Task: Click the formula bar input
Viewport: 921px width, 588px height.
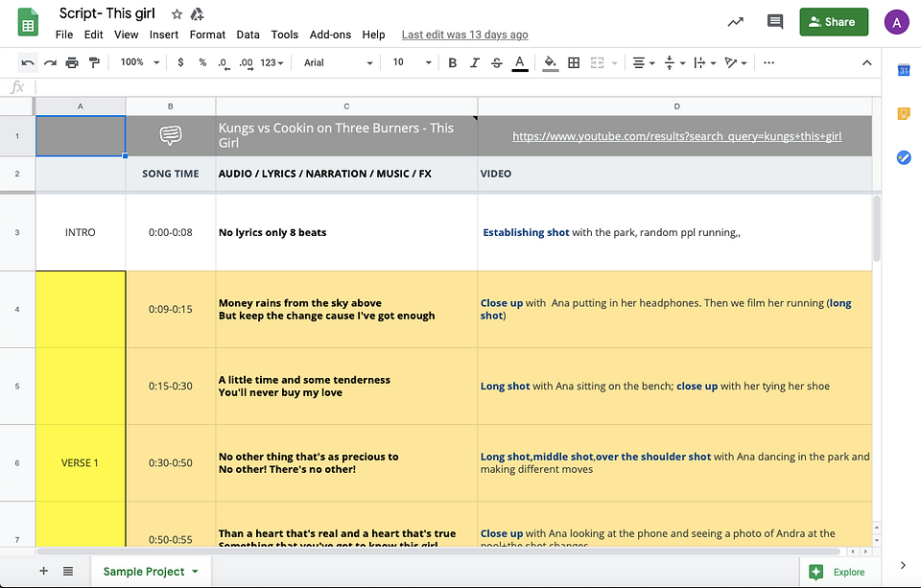Action: [459, 87]
